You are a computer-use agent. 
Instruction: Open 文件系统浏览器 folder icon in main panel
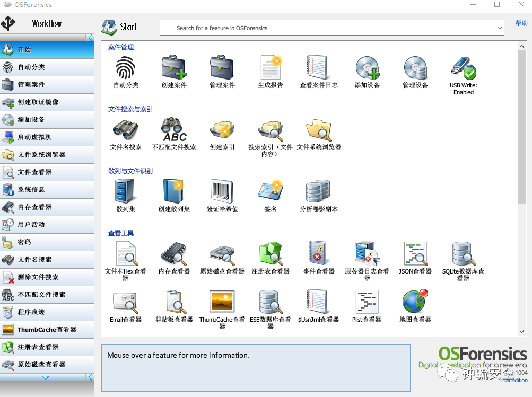318,129
